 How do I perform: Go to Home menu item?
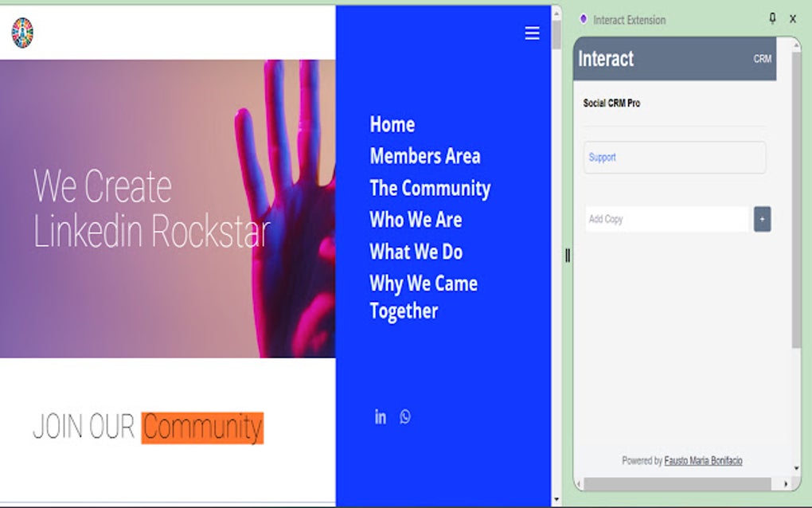tap(392, 124)
